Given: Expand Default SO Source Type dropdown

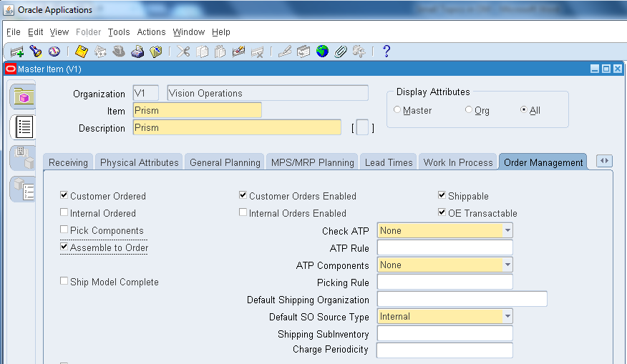Looking at the screenshot, I should (x=507, y=317).
